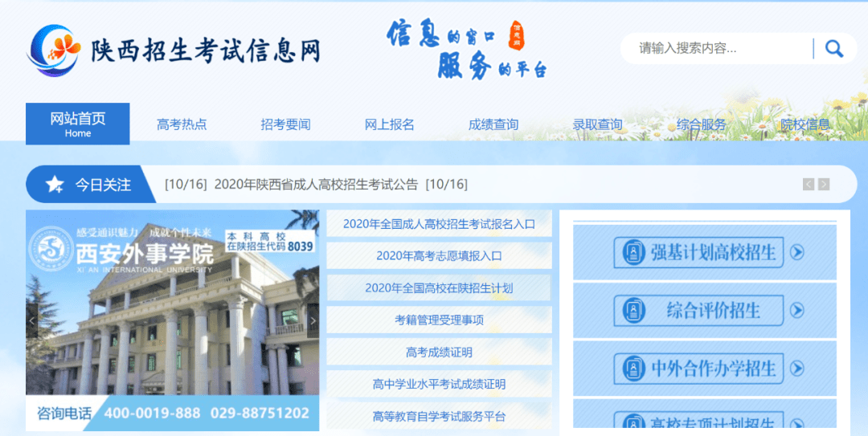Viewport: 868px width, 436px height.
Task: Show next slide in banner carousel
Action: tap(313, 320)
